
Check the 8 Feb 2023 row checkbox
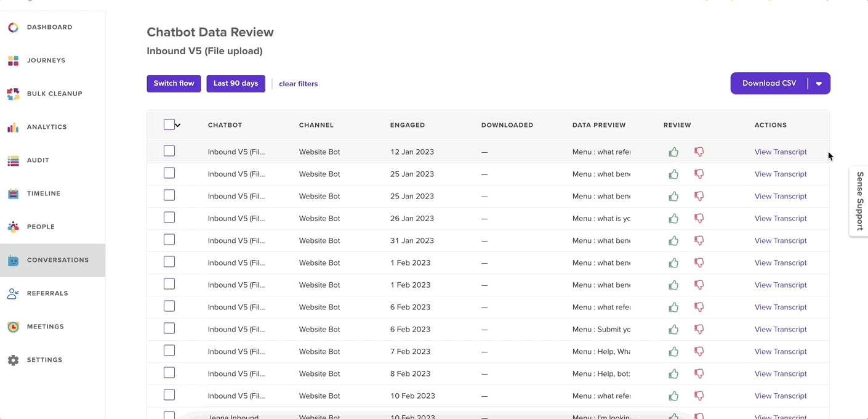point(169,373)
